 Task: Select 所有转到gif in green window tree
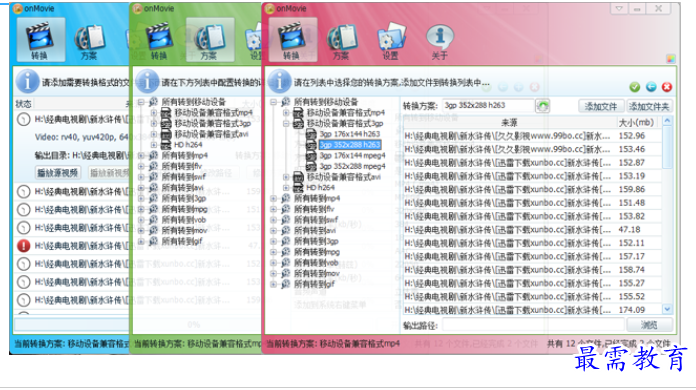[182, 241]
